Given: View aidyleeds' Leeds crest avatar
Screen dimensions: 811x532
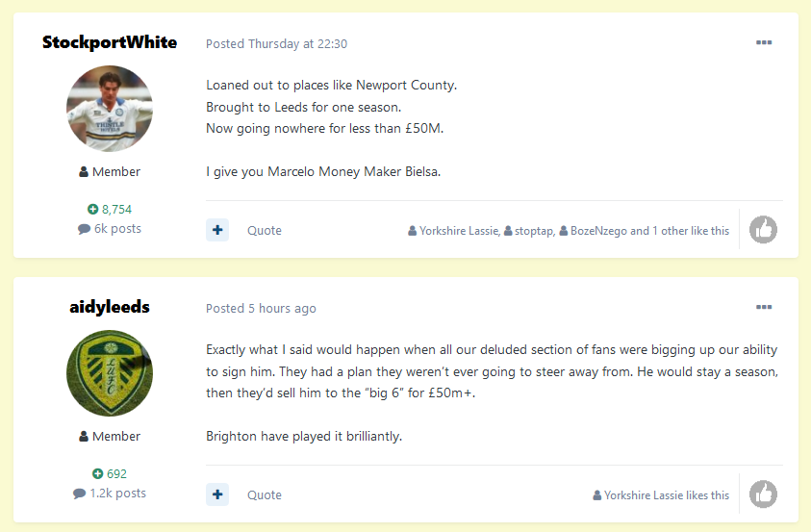Looking at the screenshot, I should pos(110,373).
